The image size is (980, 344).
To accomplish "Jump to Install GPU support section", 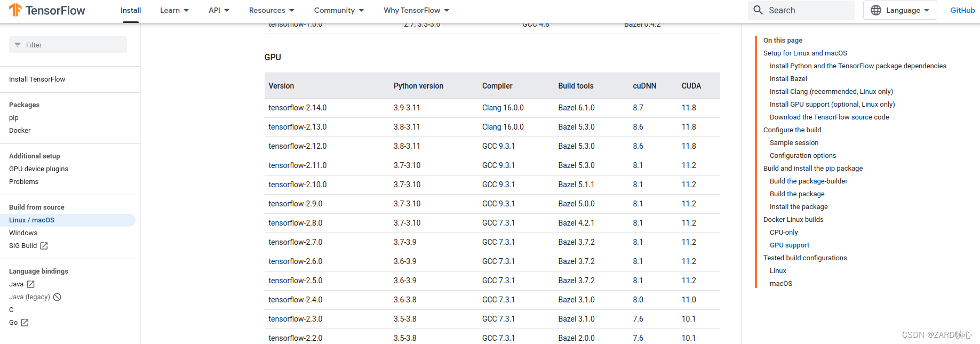I will coord(832,105).
